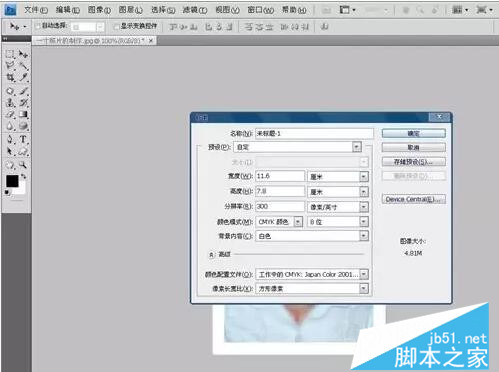Screen dimensions: 499x372
Task: Open the 选择 Select menu
Action: tap(163, 10)
